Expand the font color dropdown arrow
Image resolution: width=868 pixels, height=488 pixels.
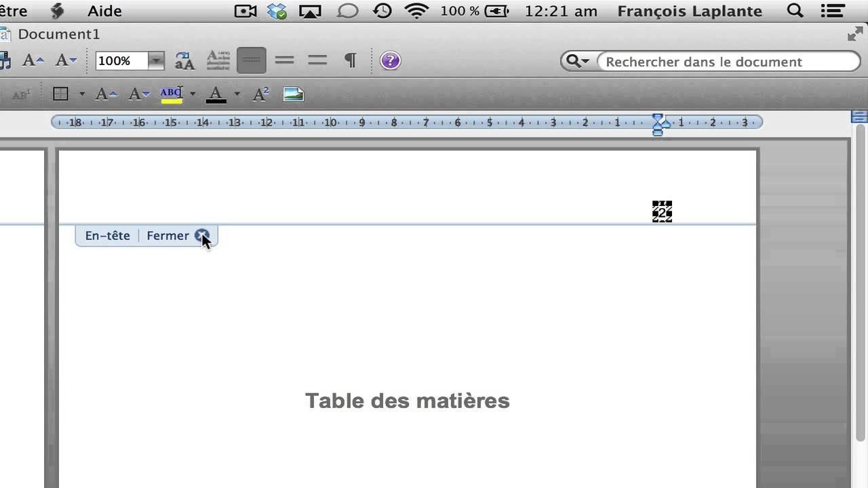(x=237, y=94)
